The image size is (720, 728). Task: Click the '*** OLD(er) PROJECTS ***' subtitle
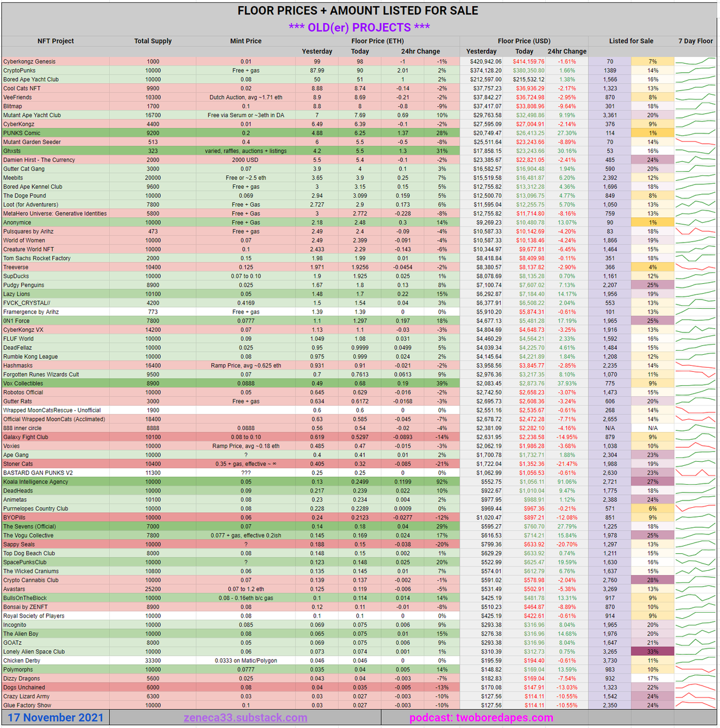(x=359, y=27)
